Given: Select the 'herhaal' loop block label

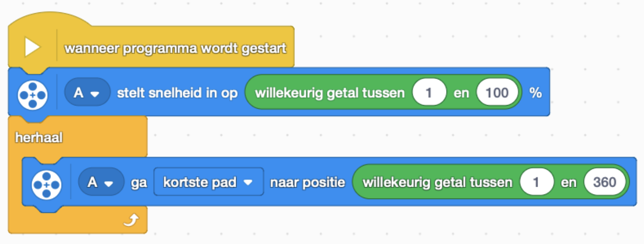Looking at the screenshot, I should [x=39, y=137].
